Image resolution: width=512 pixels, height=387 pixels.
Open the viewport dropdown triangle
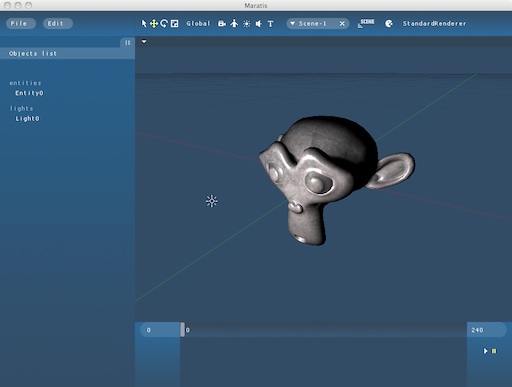[144, 42]
